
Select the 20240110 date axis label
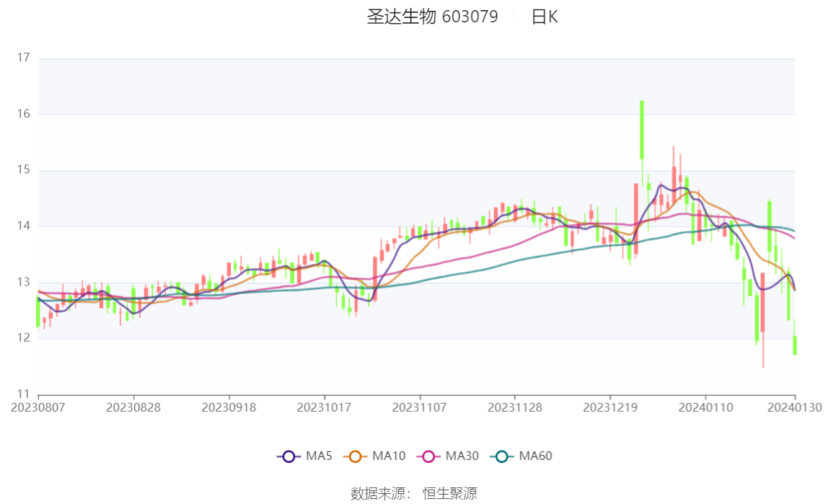pyautogui.click(x=705, y=408)
